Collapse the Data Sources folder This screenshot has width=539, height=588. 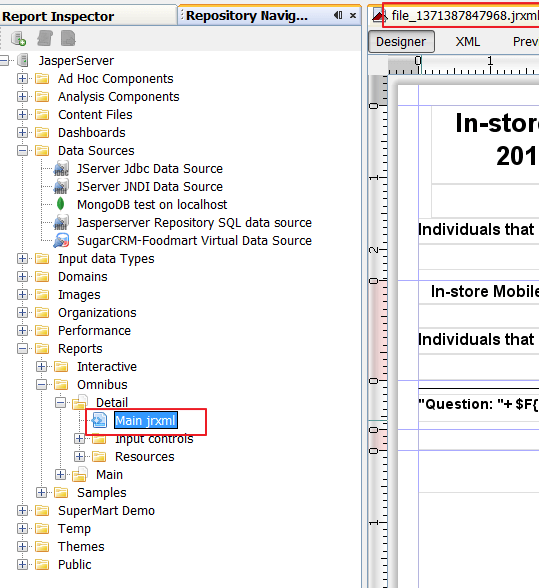click(22, 150)
